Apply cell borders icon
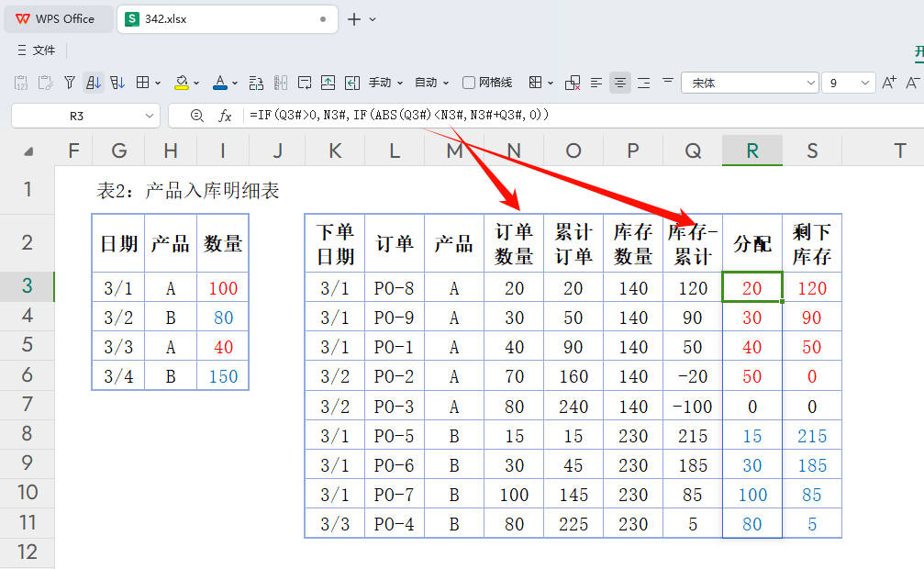This screenshot has height=569, width=924. click(x=142, y=83)
